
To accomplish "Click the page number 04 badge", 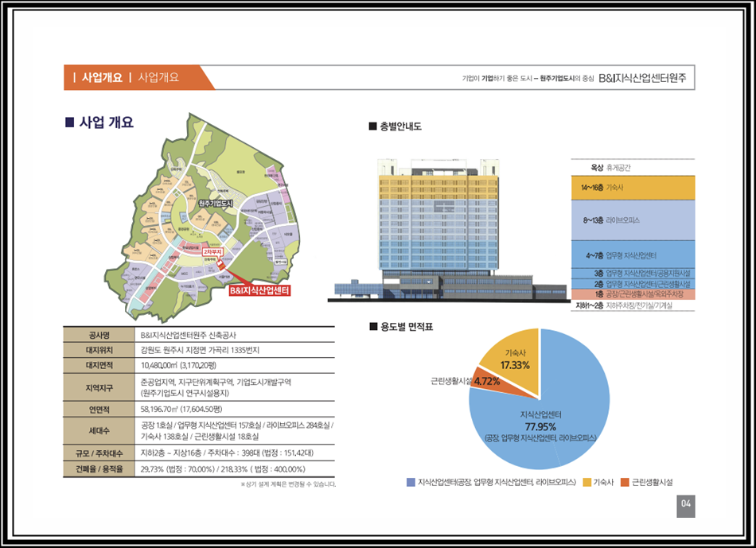I will click(686, 503).
